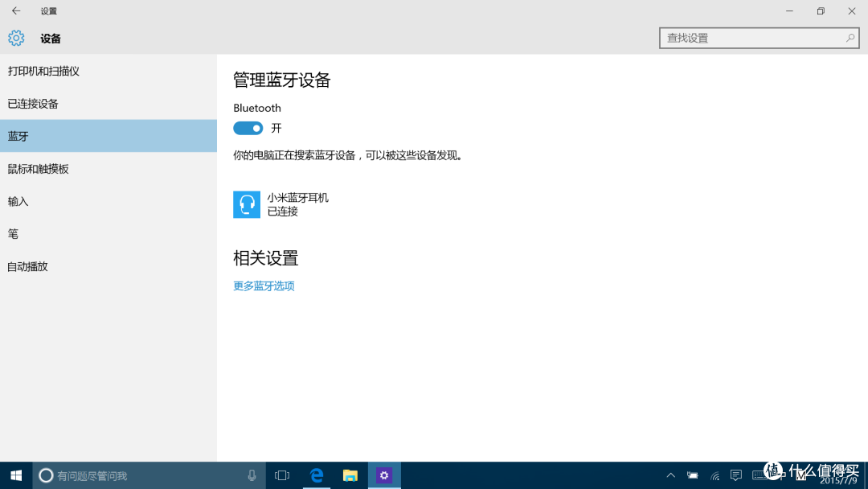Open the 输入 settings page

coord(108,202)
